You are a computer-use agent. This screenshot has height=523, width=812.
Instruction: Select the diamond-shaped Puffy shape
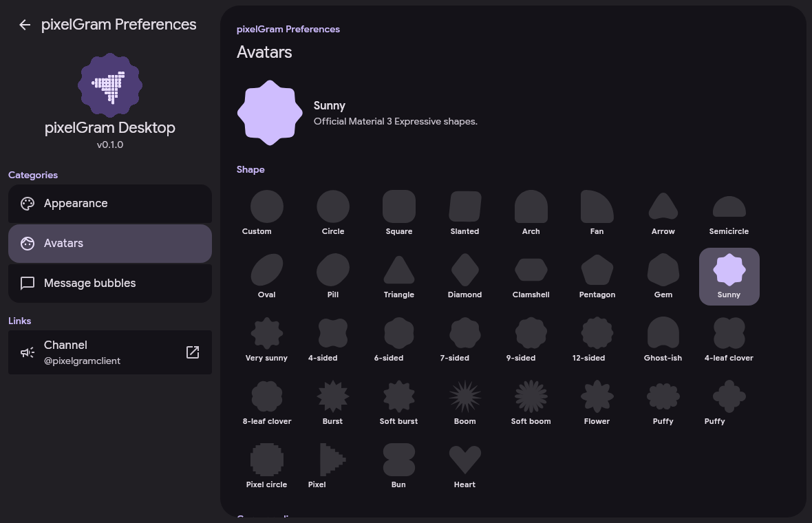[x=729, y=403]
